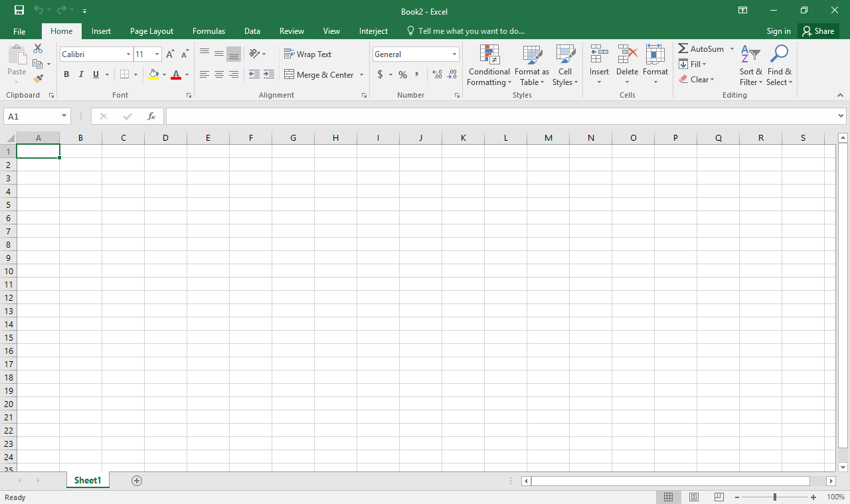850x504 pixels.
Task: Open Find & Select button
Action: pyautogui.click(x=779, y=66)
